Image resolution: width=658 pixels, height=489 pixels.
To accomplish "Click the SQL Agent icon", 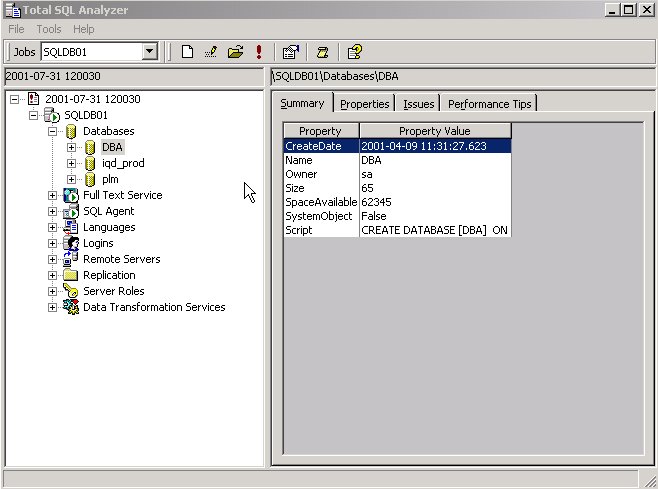I will 70,211.
